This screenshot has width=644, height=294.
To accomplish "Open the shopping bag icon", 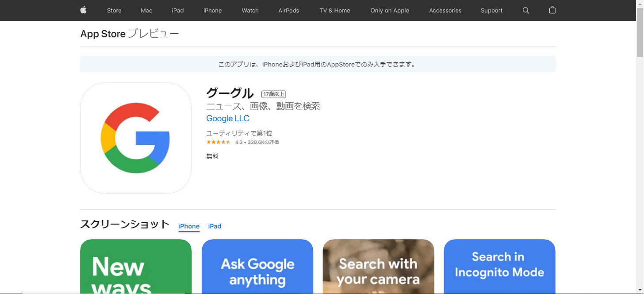I will tap(552, 10).
